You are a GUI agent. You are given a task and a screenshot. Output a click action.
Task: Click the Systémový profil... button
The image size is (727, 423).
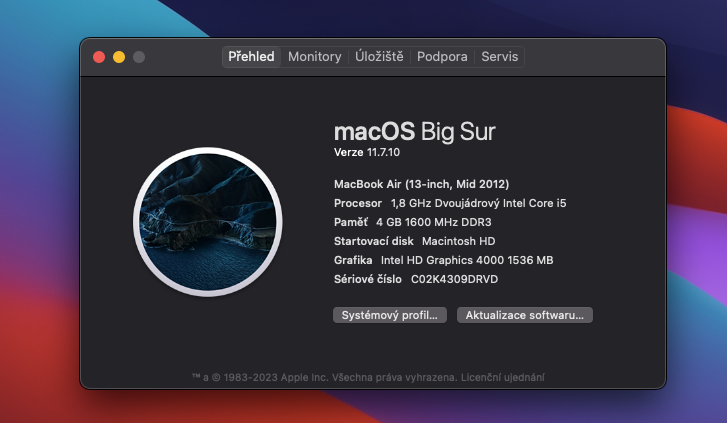point(389,315)
